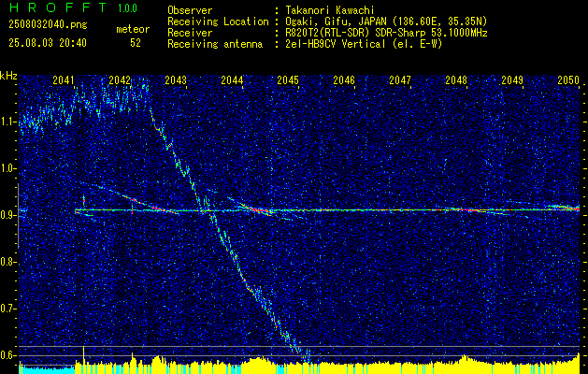Click the Observer field label

click(x=190, y=10)
